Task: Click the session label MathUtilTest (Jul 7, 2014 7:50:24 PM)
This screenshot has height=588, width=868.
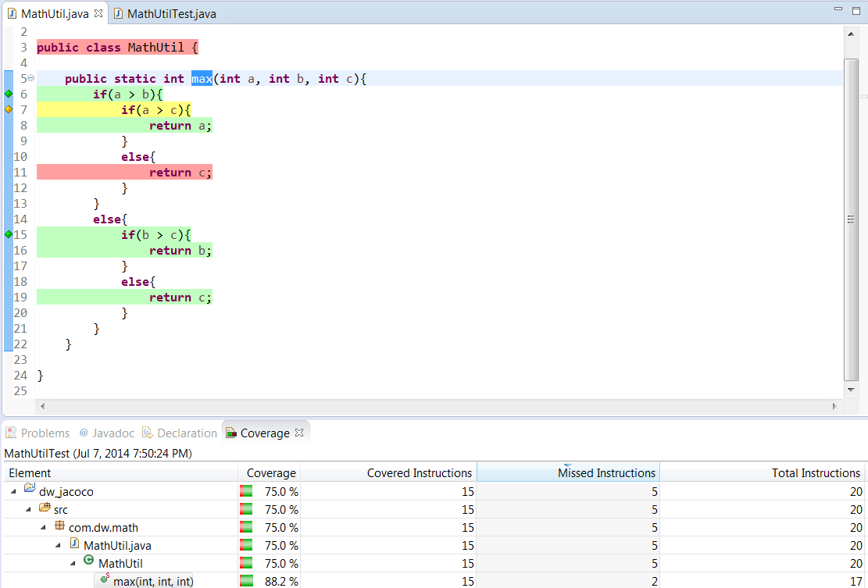Action: click(x=98, y=454)
